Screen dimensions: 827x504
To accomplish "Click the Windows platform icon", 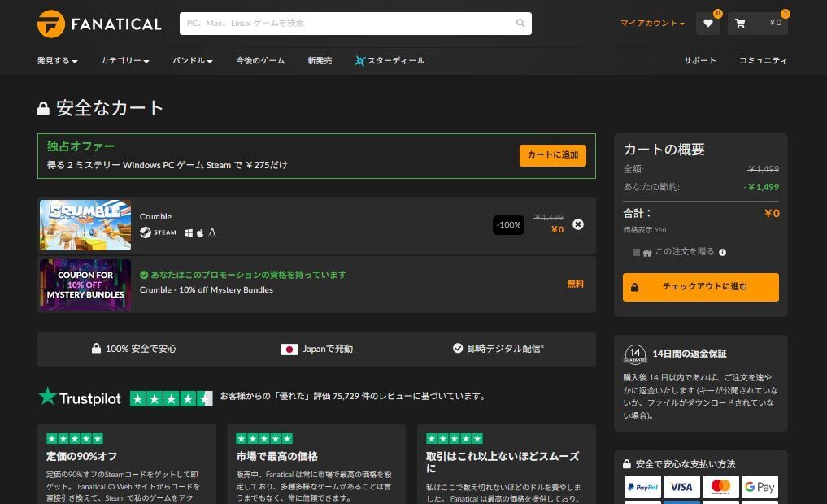I will (x=189, y=233).
